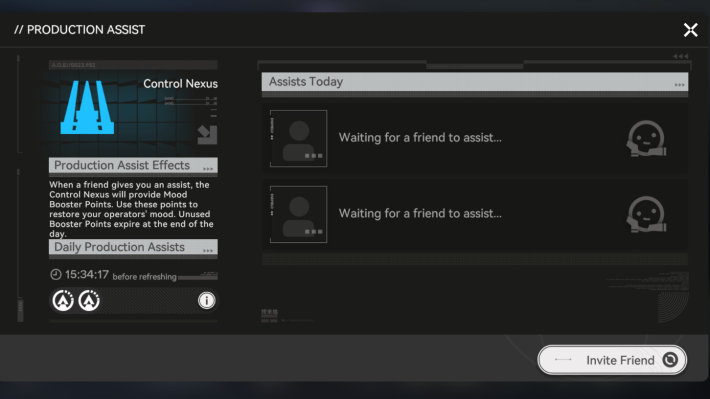This screenshot has width=710, height=399.
Task: Click the clock icon beside refresh timer
Action: click(56, 274)
